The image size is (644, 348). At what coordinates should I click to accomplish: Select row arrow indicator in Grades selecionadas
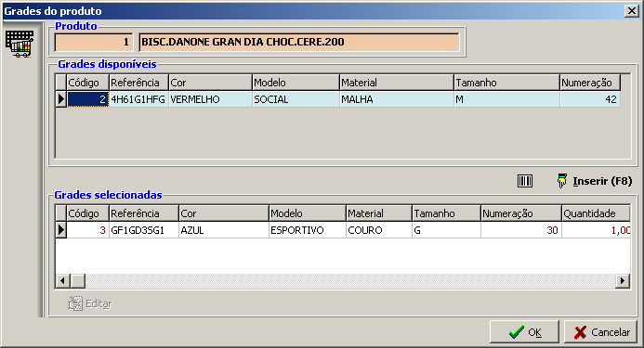click(60, 230)
